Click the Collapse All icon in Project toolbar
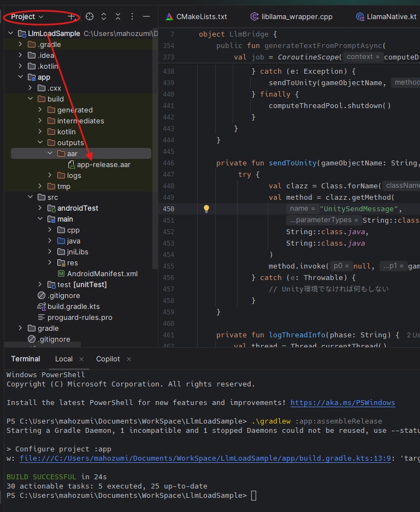420x512 pixels. [118, 16]
